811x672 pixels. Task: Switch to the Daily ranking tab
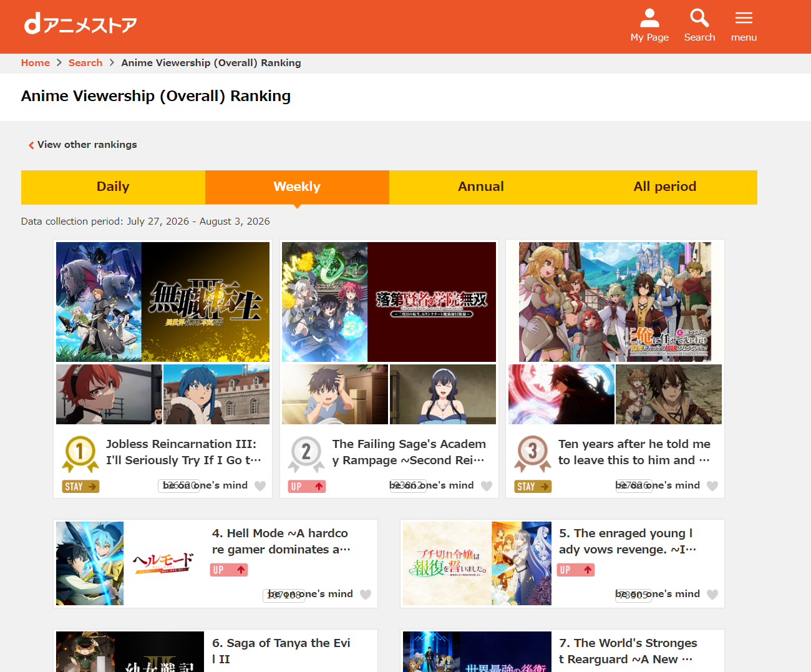click(x=113, y=187)
